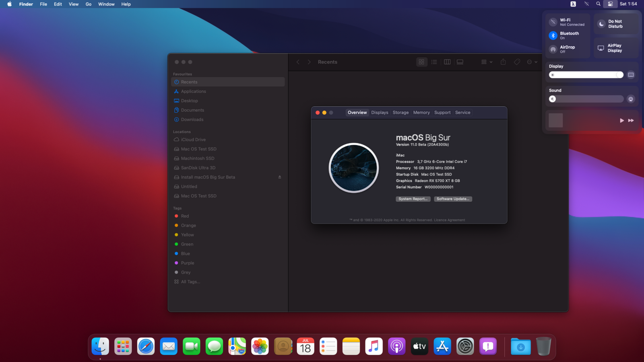The width and height of the screenshot is (644, 362).
Task: Switch Finder to gallery view
Action: pyautogui.click(x=460, y=62)
